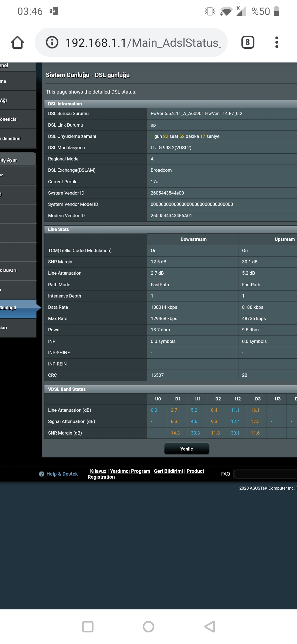Screen dimensions: 297x644
Task: Click the Yenile refresh button
Action: click(186, 449)
